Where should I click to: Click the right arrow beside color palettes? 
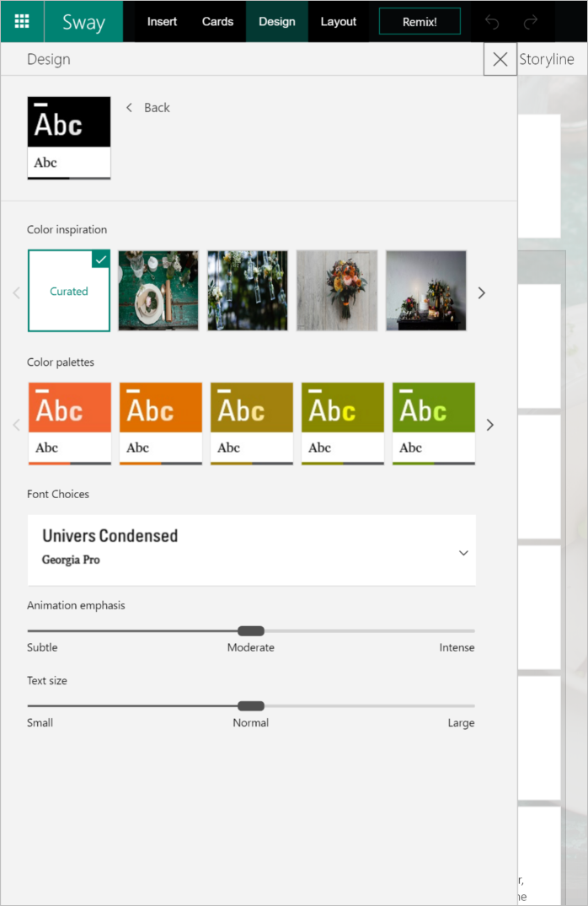[x=489, y=425]
